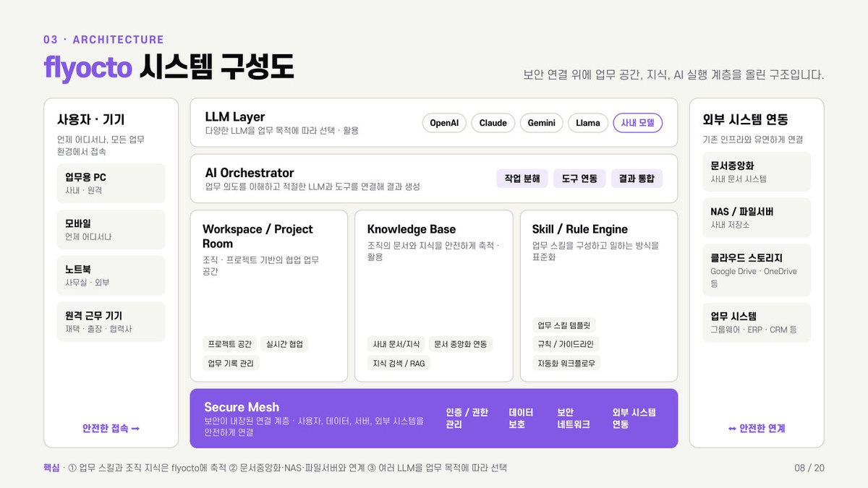This screenshot has height=488, width=868.
Task: Select the 모바일 device card
Action: [x=111, y=229]
